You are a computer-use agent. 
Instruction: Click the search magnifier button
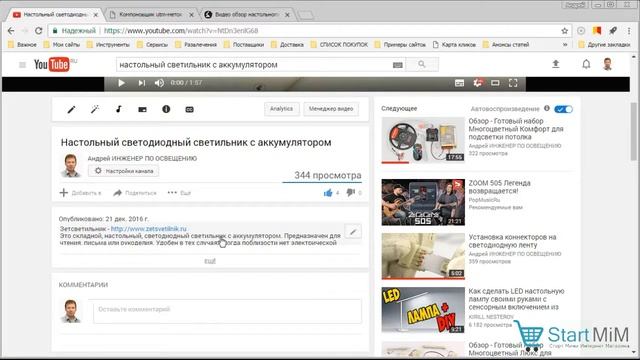(x=422, y=64)
